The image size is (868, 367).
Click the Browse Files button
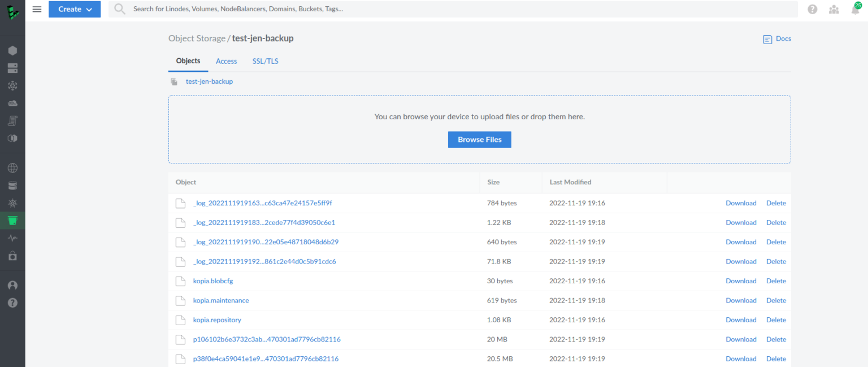coord(479,140)
